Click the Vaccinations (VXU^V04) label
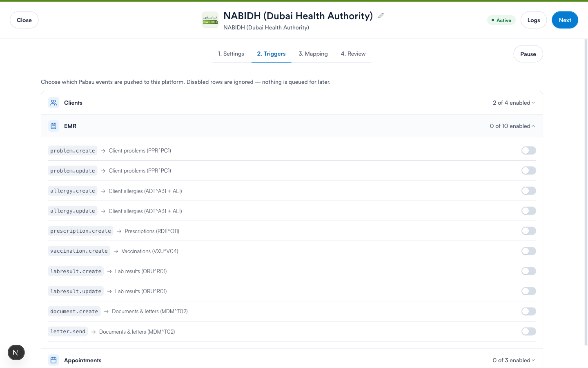The image size is (588, 368). click(x=150, y=251)
